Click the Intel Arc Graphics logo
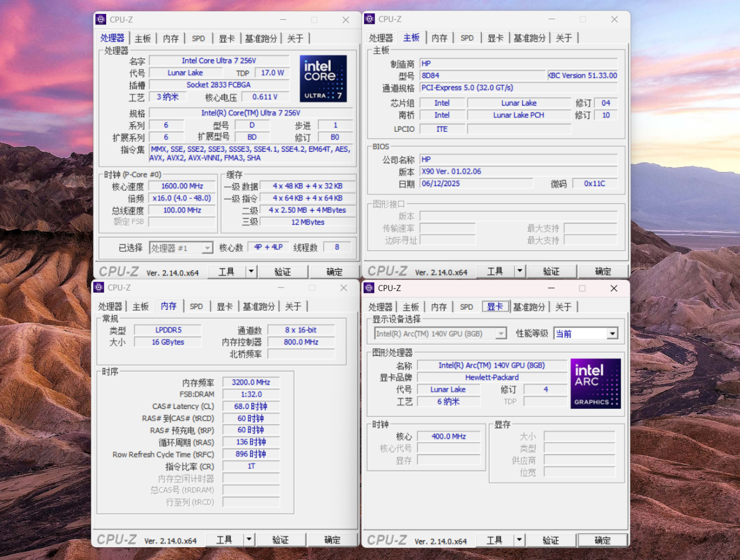The width and height of the screenshot is (740, 560). pos(595,383)
